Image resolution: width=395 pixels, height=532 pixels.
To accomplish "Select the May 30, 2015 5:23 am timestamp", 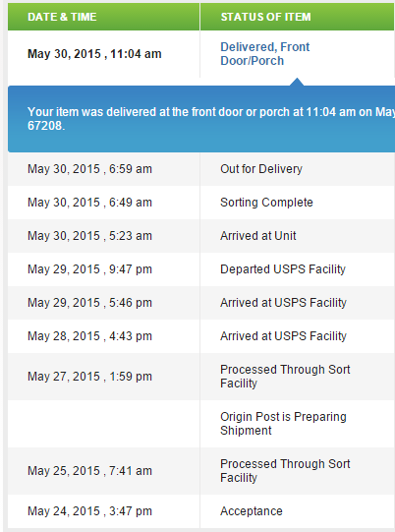I will point(89,236).
